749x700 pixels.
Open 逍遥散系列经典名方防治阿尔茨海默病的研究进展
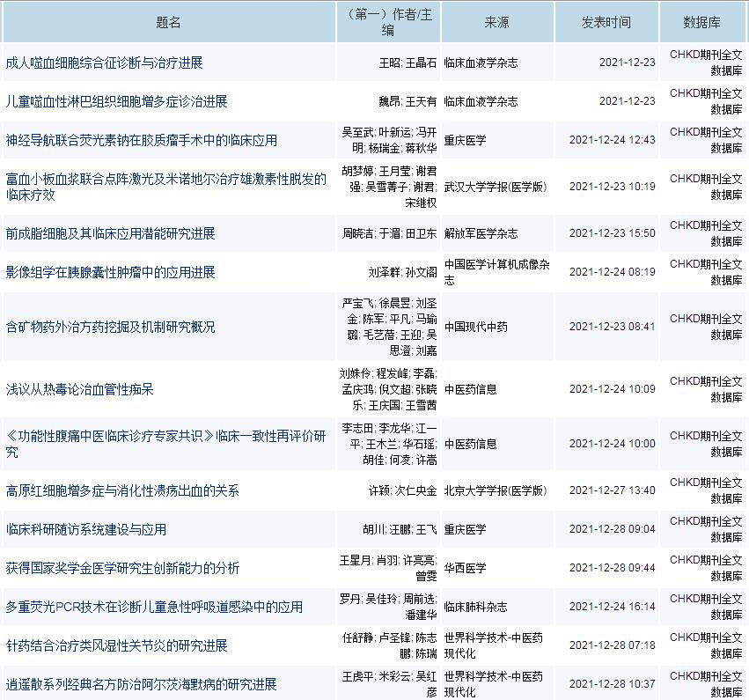pos(141,684)
